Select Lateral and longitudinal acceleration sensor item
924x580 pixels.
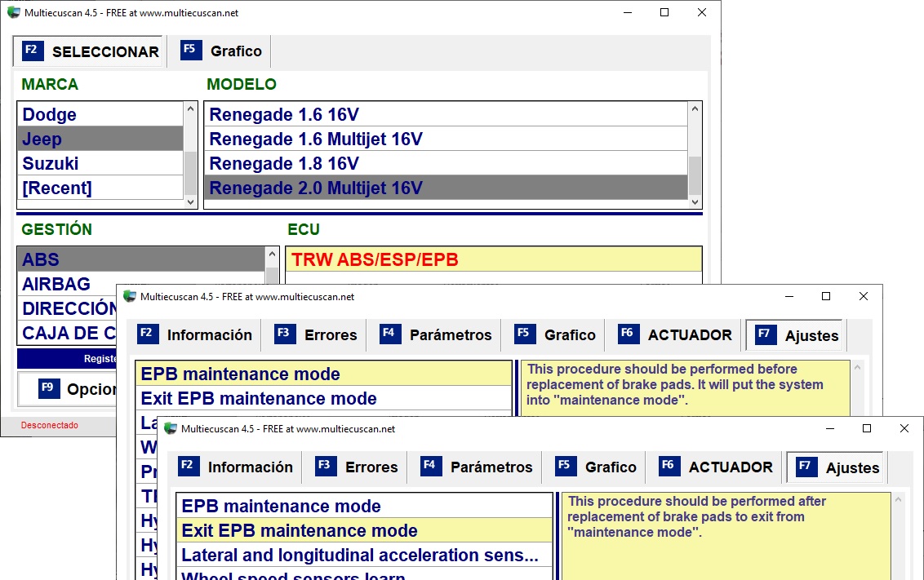point(364,556)
